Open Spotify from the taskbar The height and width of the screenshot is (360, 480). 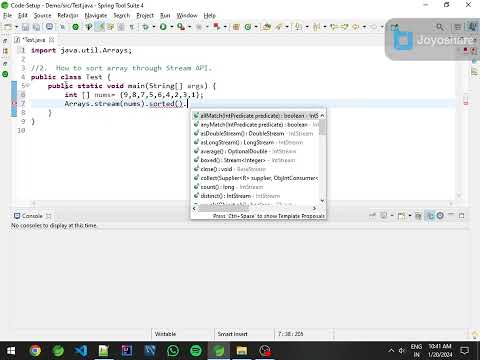click(x=196, y=351)
